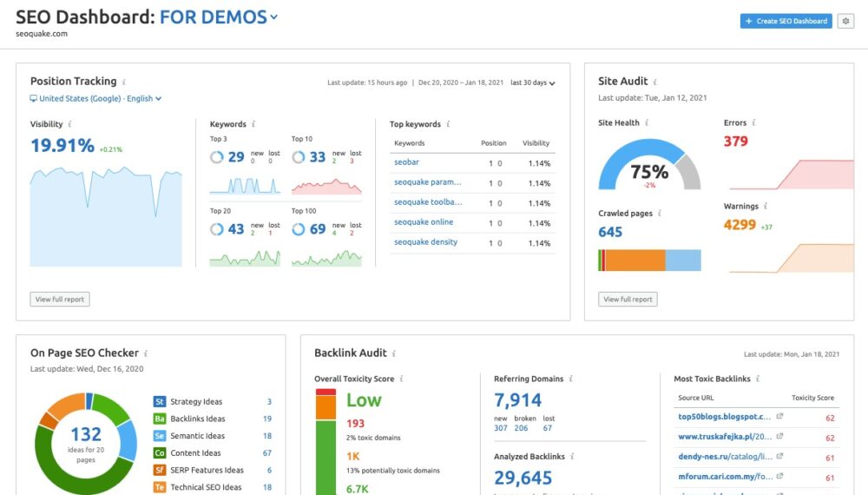
Task: Click the 67 lost referring domains value
Action: pyautogui.click(x=548, y=428)
